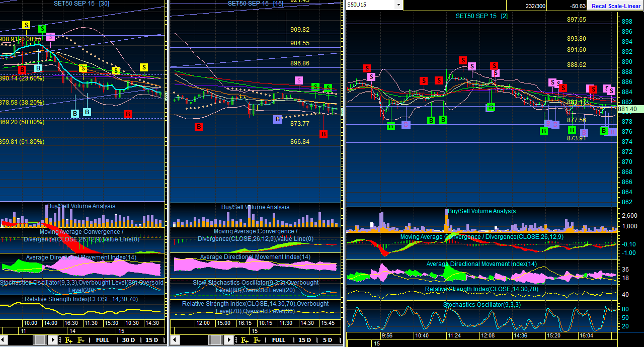Screen dimensions: 644x347
Task: Select FULL range on 15-minute chart
Action: [279, 340]
